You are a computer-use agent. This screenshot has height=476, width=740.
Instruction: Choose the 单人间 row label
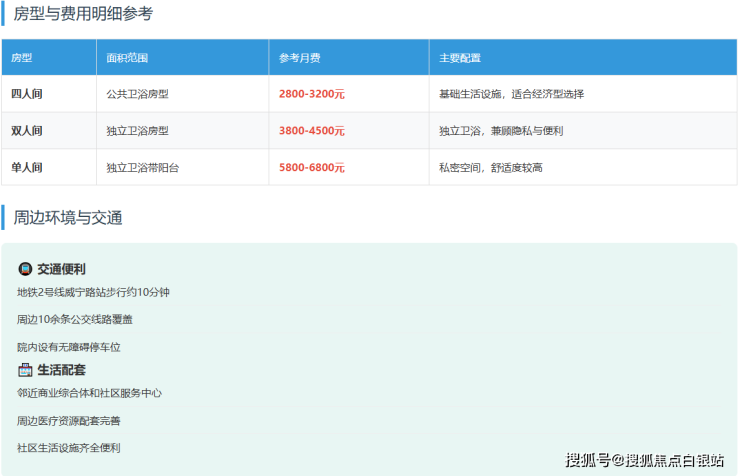coord(27,167)
